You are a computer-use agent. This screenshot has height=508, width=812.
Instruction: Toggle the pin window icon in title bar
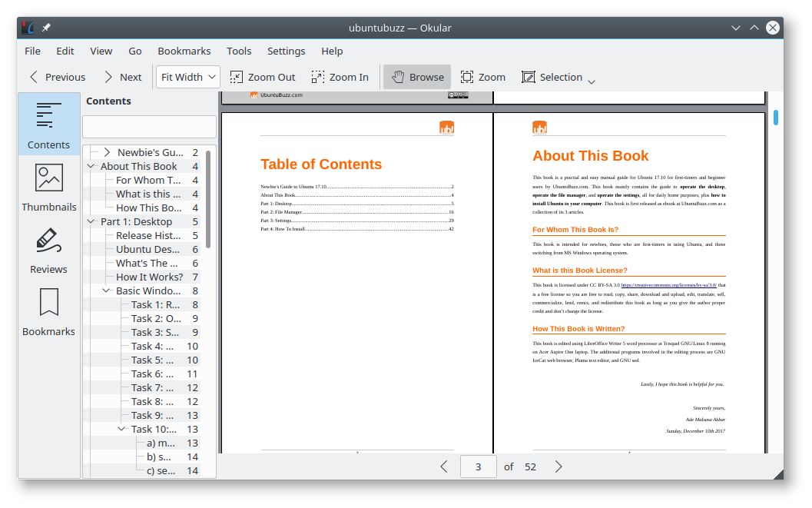pyautogui.click(x=46, y=28)
